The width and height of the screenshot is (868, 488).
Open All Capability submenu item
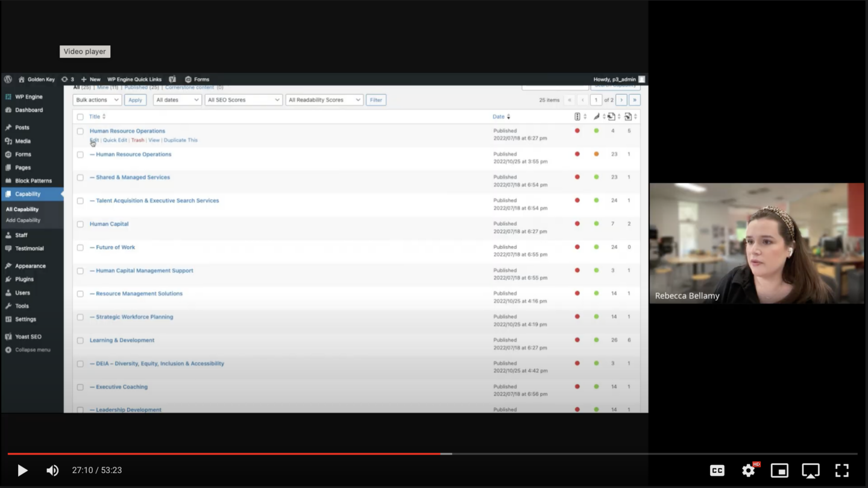(22, 209)
